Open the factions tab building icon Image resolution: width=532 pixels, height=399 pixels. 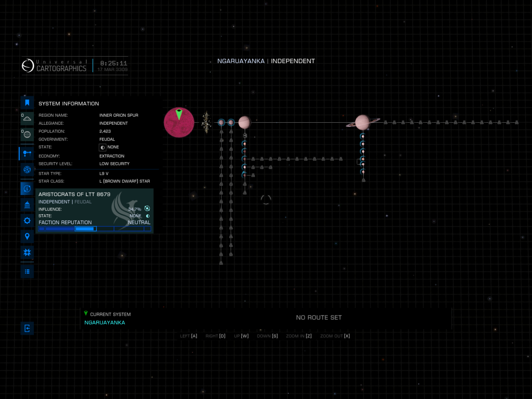27,205
